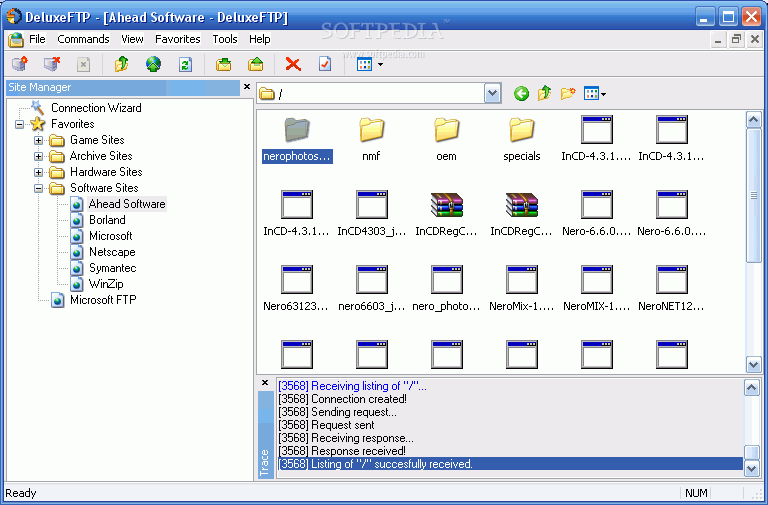Select the 'Request sent' trace line
The width and height of the screenshot is (768, 505).
[326, 425]
